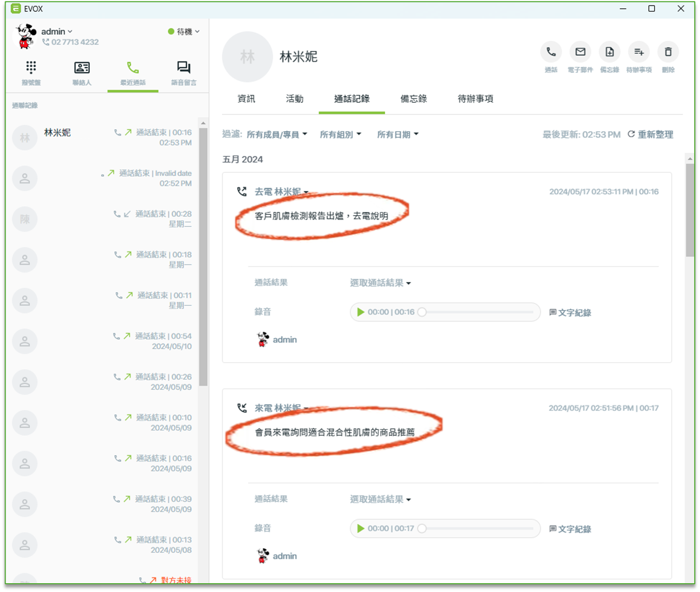Click timestamp 2024/05/17 02:51:56 PM
The image size is (700, 592).
click(x=591, y=408)
